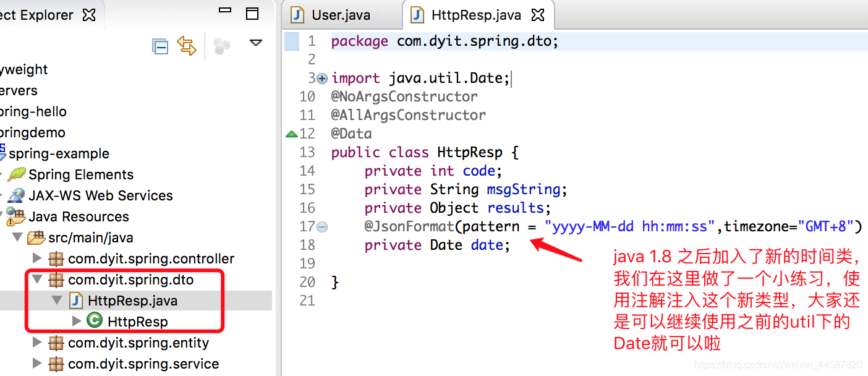
Task: Click the package declaration on line 1
Action: coord(445,41)
